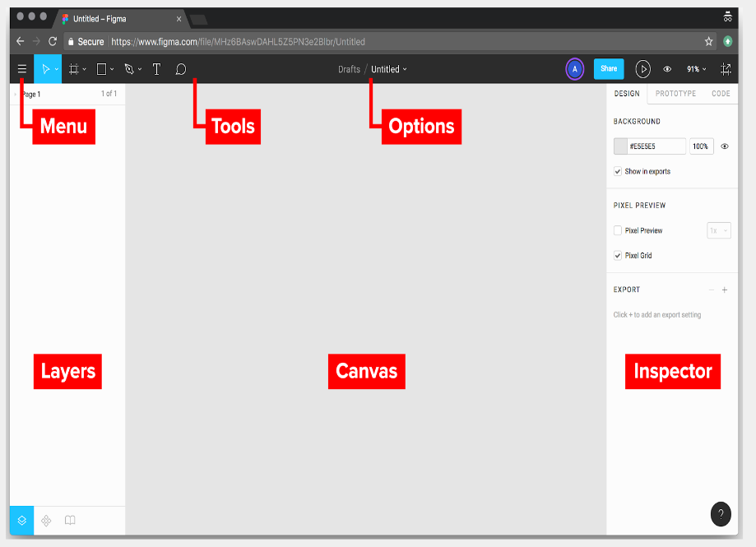Select the Frame tool

pyautogui.click(x=73, y=69)
